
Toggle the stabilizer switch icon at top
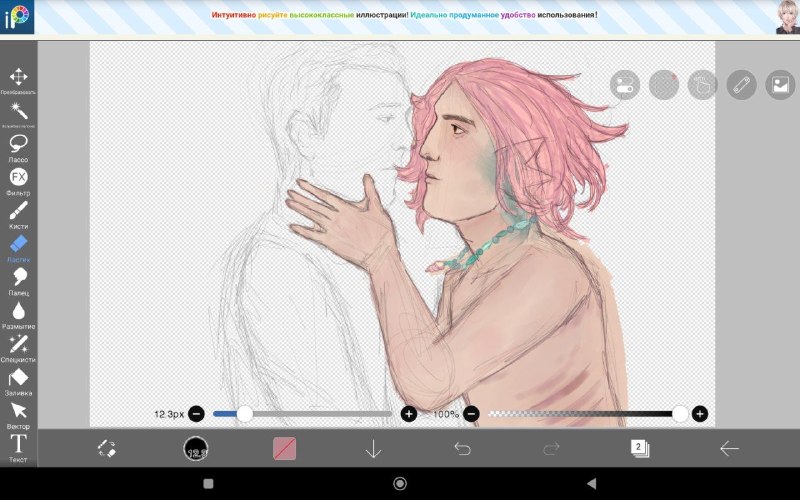tap(624, 85)
